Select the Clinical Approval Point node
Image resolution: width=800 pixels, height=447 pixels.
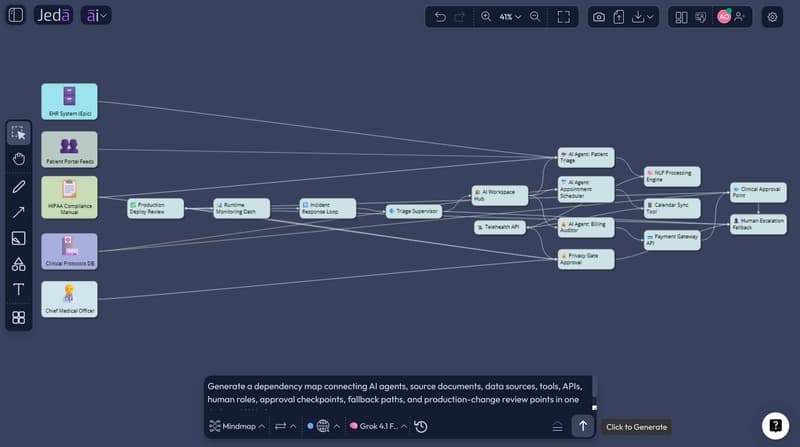[x=758, y=192]
